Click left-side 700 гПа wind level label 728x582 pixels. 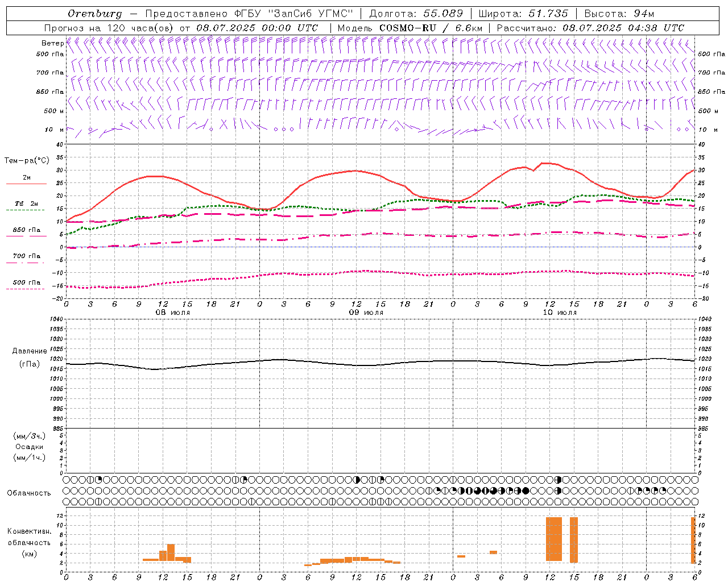tap(50, 73)
